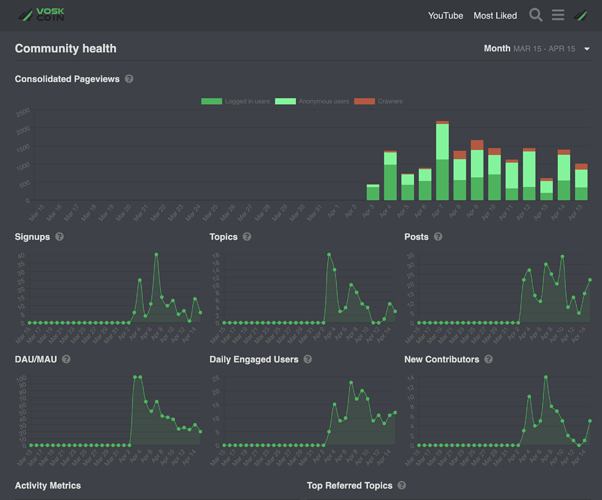Viewport: 602px width, 500px height.
Task: Toggle the Anonymous users legend series
Action: point(312,101)
